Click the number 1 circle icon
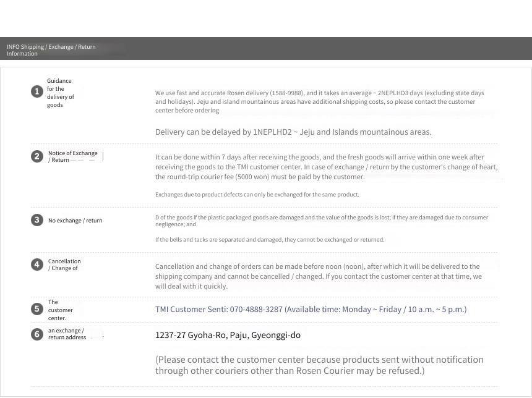 click(37, 91)
